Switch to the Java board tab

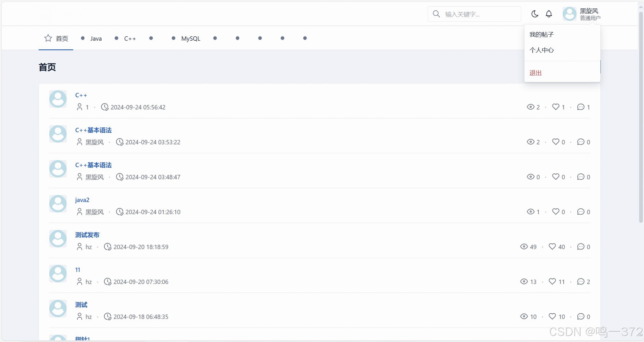[x=96, y=38]
